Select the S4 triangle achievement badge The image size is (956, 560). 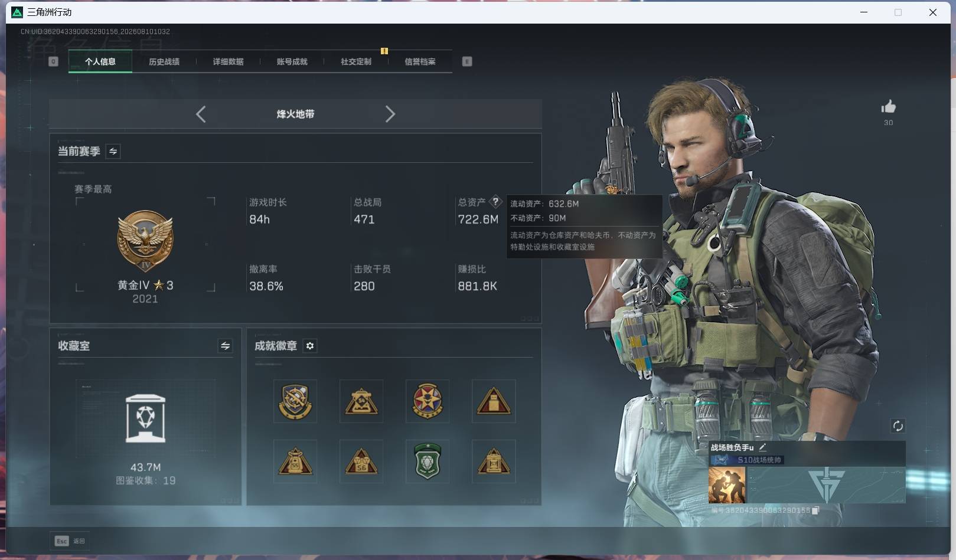click(361, 401)
